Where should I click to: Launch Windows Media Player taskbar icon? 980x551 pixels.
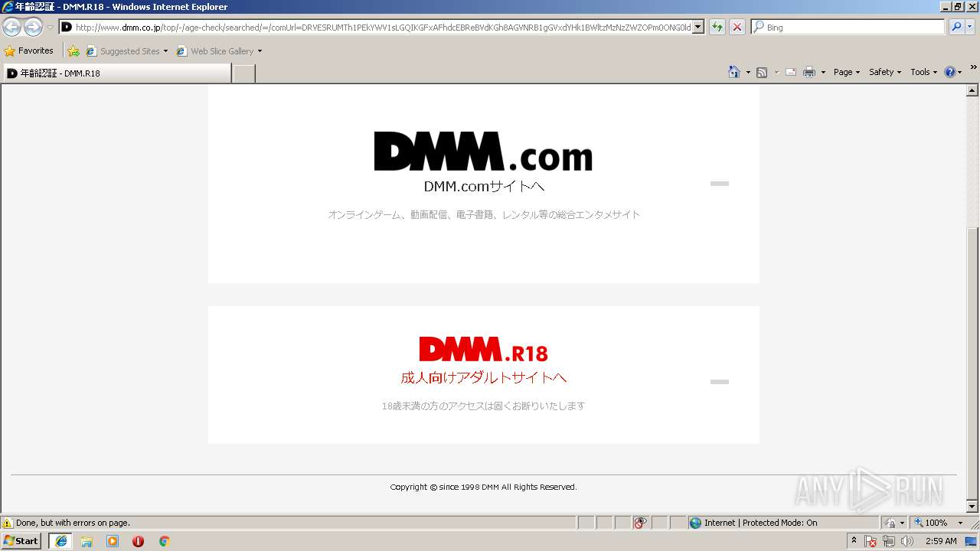(x=113, y=541)
